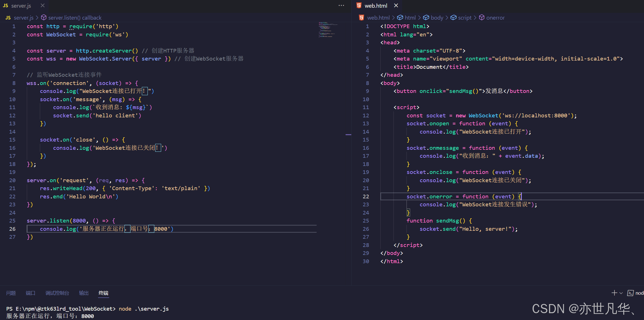Screen dimensions: 644x320
Task: Select server.listen() callback breadcrumb
Action: (x=75, y=18)
